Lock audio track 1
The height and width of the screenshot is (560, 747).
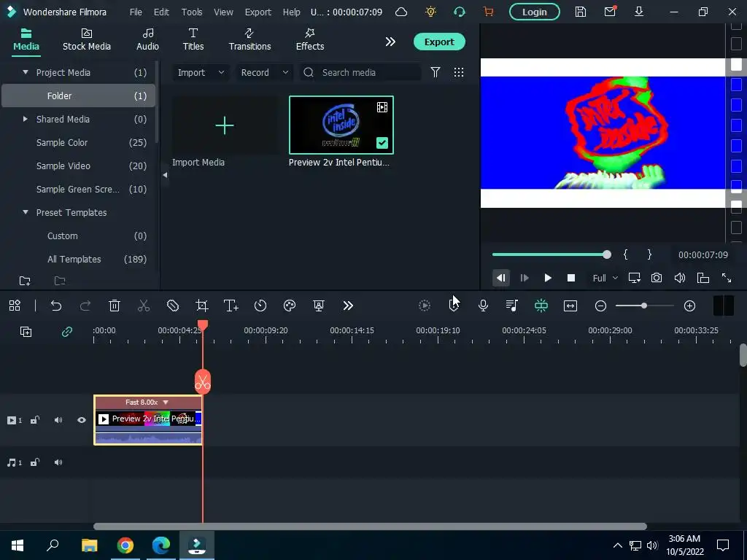click(x=35, y=462)
